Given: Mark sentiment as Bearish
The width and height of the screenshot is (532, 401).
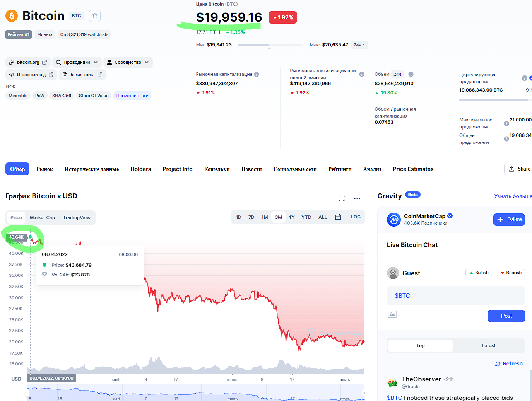Looking at the screenshot, I should (511, 273).
